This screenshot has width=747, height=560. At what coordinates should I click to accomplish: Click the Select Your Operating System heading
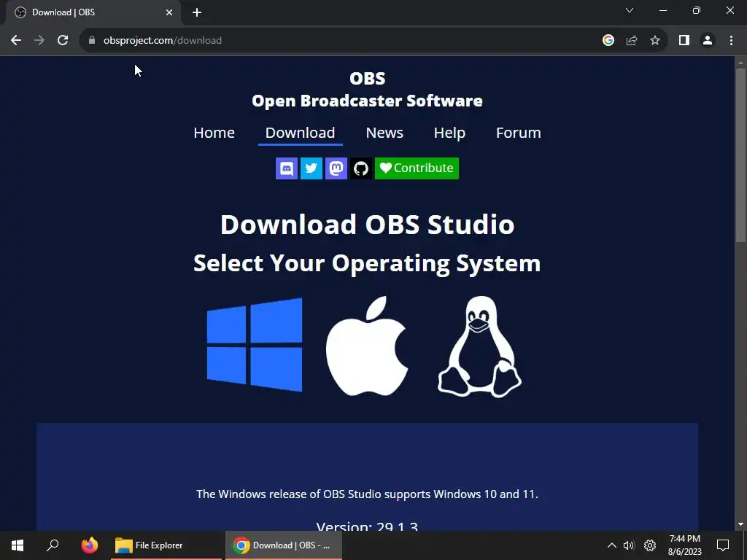(x=368, y=263)
